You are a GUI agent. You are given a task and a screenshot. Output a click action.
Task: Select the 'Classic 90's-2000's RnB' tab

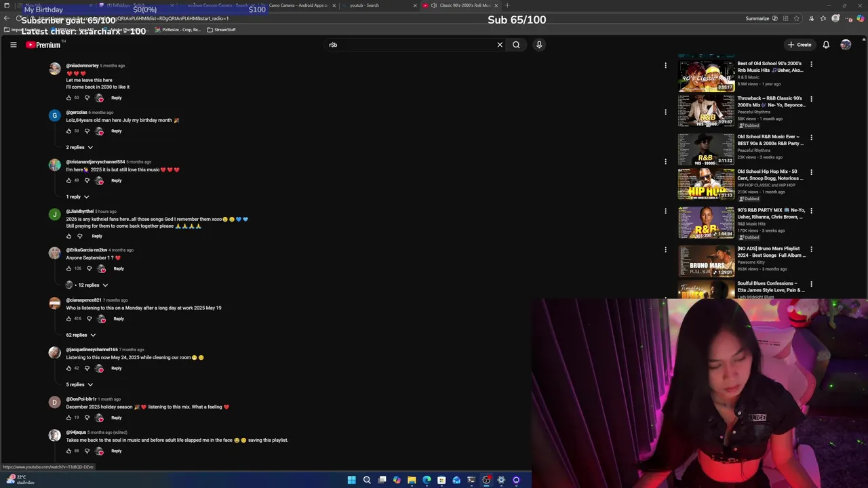(460, 5)
